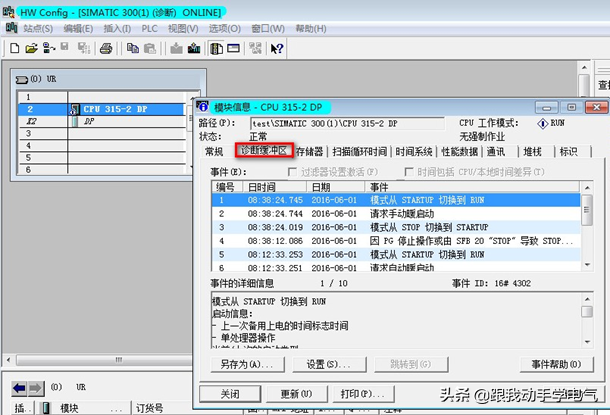Open the 时间系统 tab
610x415 pixels.
(x=414, y=151)
